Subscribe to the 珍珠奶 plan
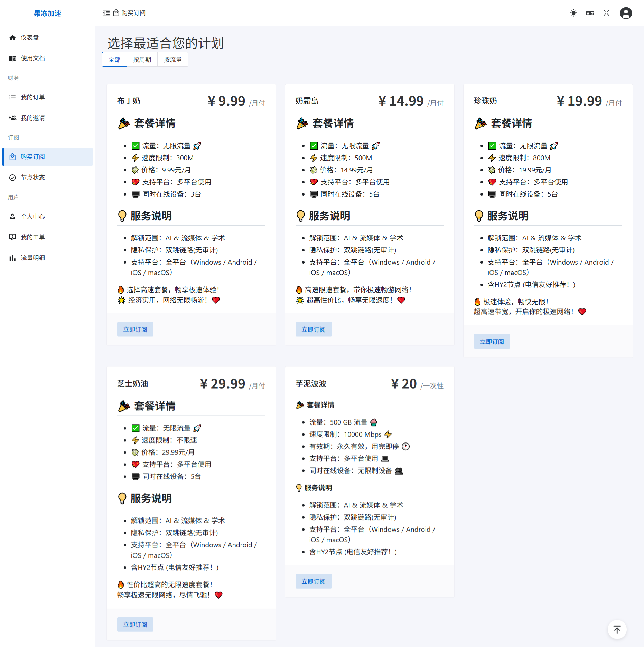The height and width of the screenshot is (648, 644). [492, 342]
